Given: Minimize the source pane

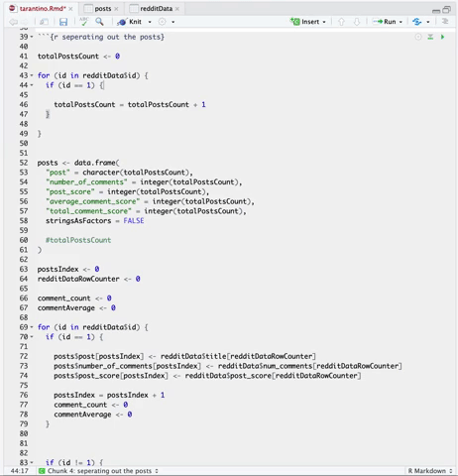Looking at the screenshot, I should click(436, 11).
